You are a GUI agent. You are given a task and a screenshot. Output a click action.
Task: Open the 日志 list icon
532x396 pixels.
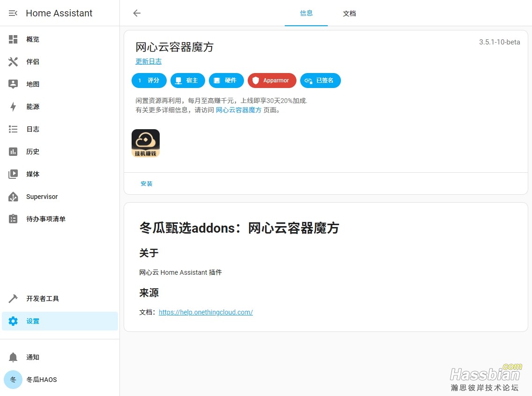13,129
